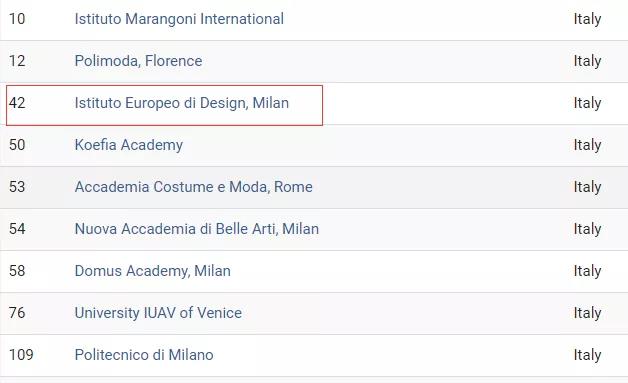This screenshot has height=383, width=628.
Task: Select rank number 42 cell
Action: point(17,103)
